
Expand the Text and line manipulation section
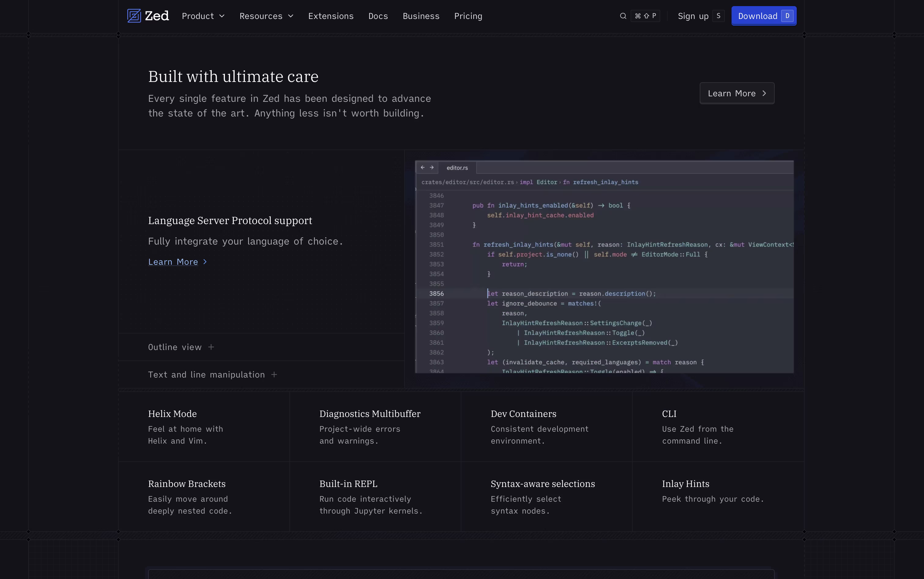(x=261, y=374)
